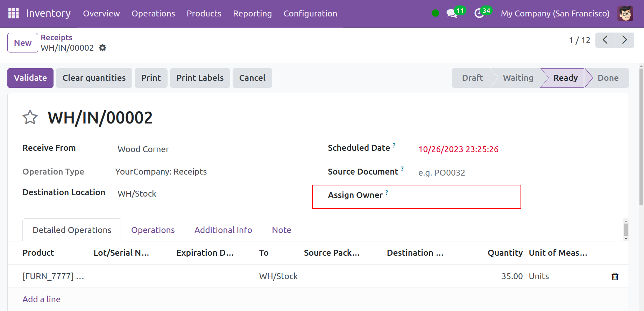This screenshot has width=644, height=311.
Task: Open the gear actions menu beside WH/IN/00002
Action: click(102, 48)
